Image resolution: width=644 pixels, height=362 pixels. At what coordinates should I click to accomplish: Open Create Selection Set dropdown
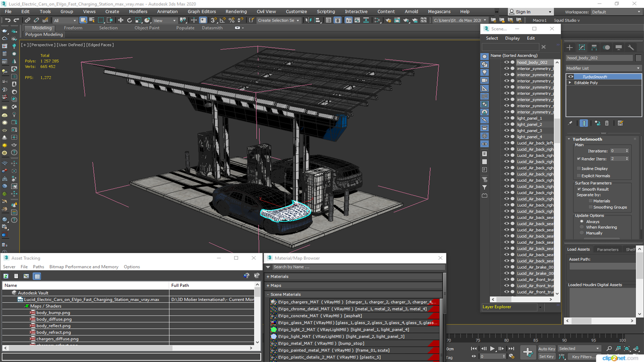tap(278, 20)
